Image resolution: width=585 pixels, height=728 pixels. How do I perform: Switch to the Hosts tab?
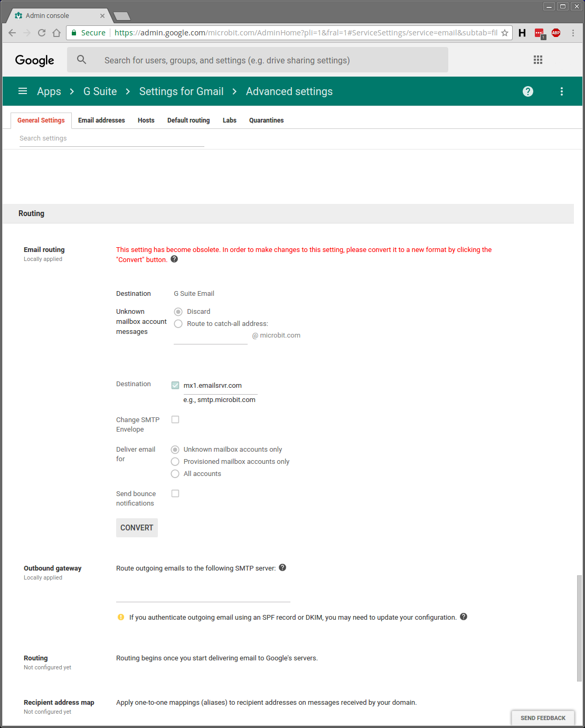pos(146,120)
